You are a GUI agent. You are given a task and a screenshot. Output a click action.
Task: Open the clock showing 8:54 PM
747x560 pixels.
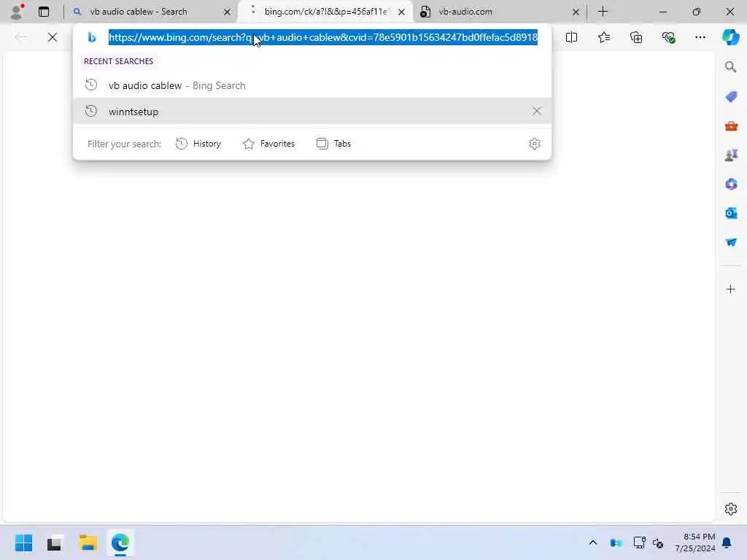click(695, 542)
